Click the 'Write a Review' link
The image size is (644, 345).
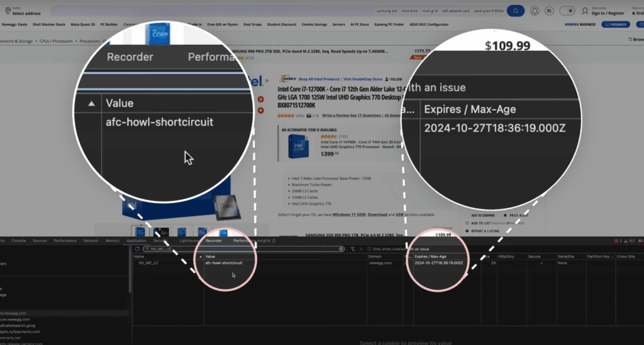tap(338, 116)
